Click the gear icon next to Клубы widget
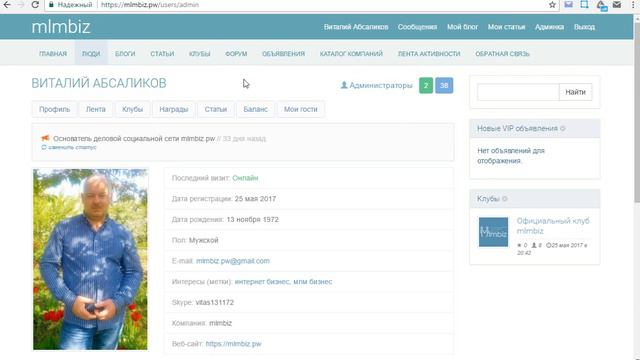This screenshot has width=640, height=360. click(x=504, y=199)
